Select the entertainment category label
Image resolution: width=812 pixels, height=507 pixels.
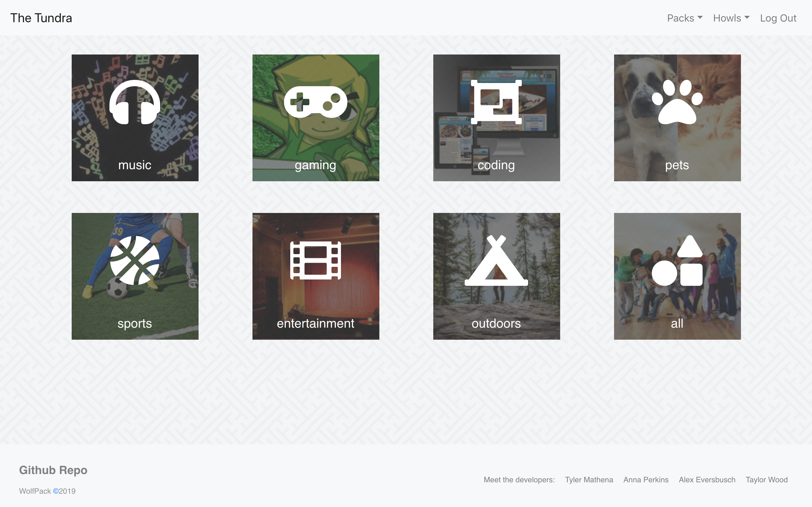(x=315, y=324)
